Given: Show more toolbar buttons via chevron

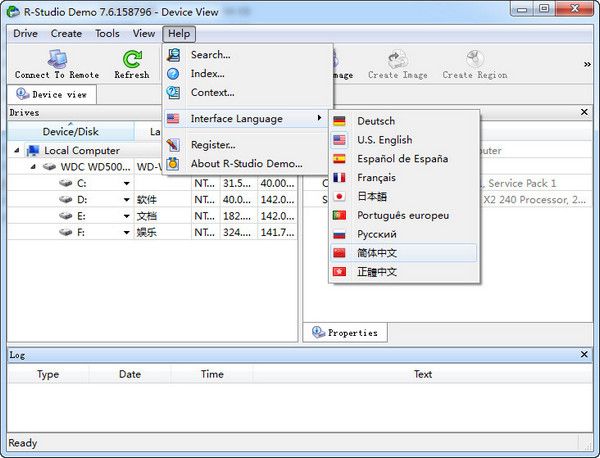Looking at the screenshot, I should click(587, 64).
